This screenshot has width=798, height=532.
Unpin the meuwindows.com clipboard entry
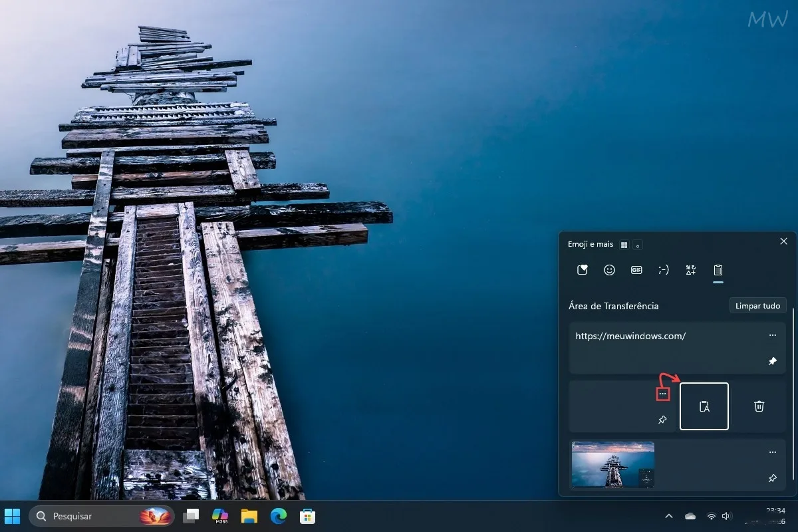click(772, 361)
